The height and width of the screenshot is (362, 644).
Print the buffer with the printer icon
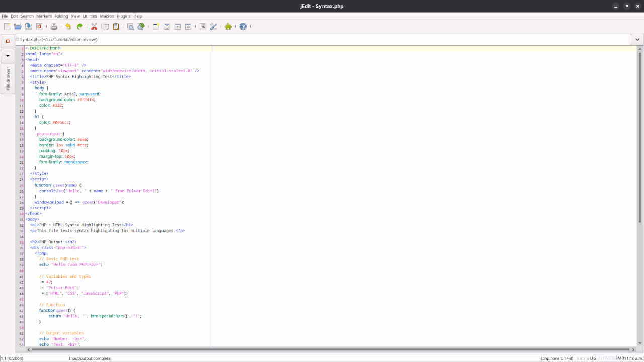[x=54, y=27]
